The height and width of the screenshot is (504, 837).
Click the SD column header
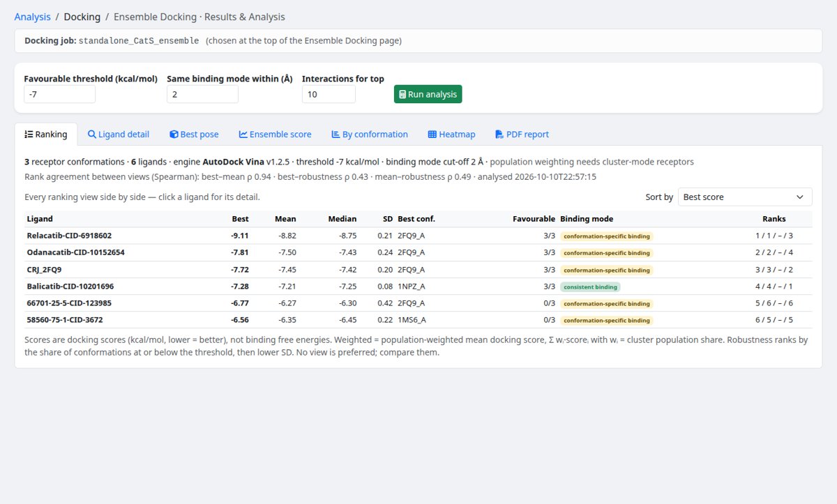387,219
